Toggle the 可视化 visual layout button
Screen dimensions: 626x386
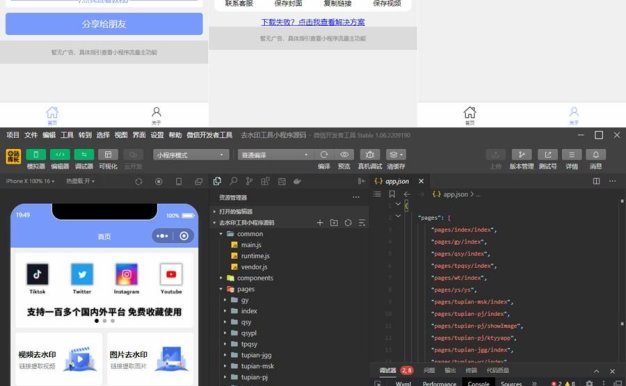[108, 154]
